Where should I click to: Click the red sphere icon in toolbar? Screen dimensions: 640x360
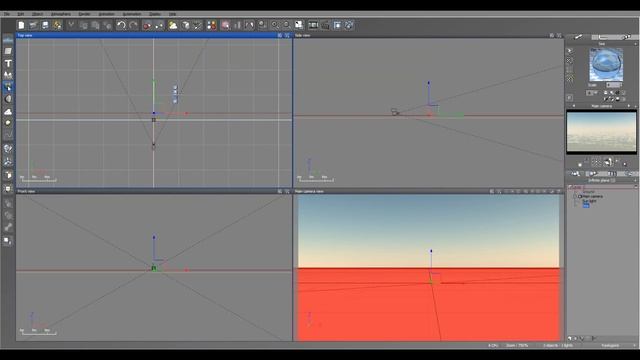(x=147, y=25)
